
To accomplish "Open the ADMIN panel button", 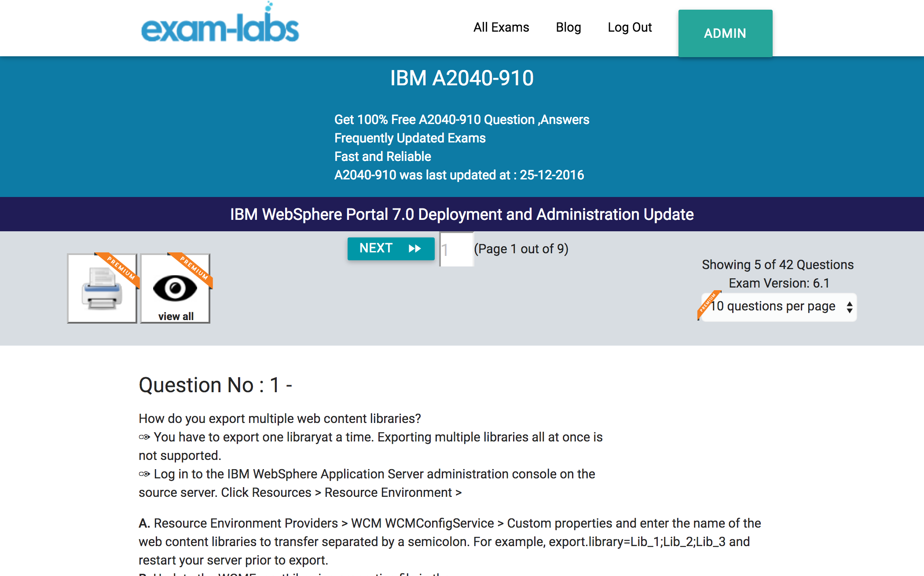I will (x=725, y=33).
